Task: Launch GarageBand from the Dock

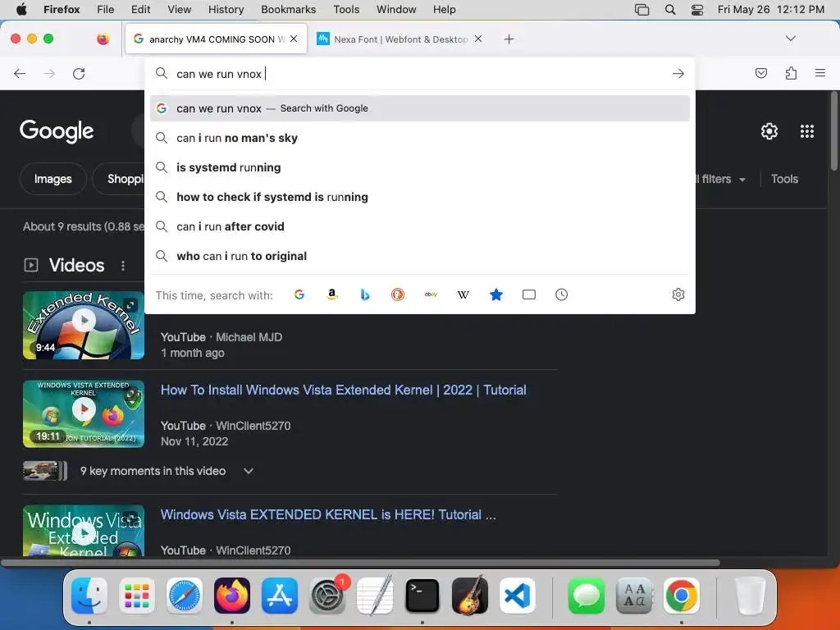Action: (x=470, y=596)
